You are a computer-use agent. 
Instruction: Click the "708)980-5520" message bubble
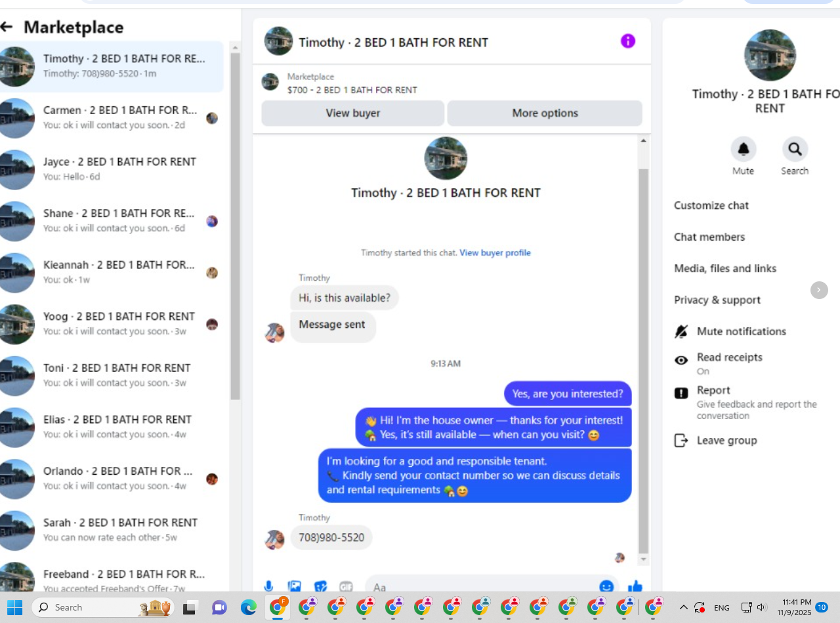point(331,538)
